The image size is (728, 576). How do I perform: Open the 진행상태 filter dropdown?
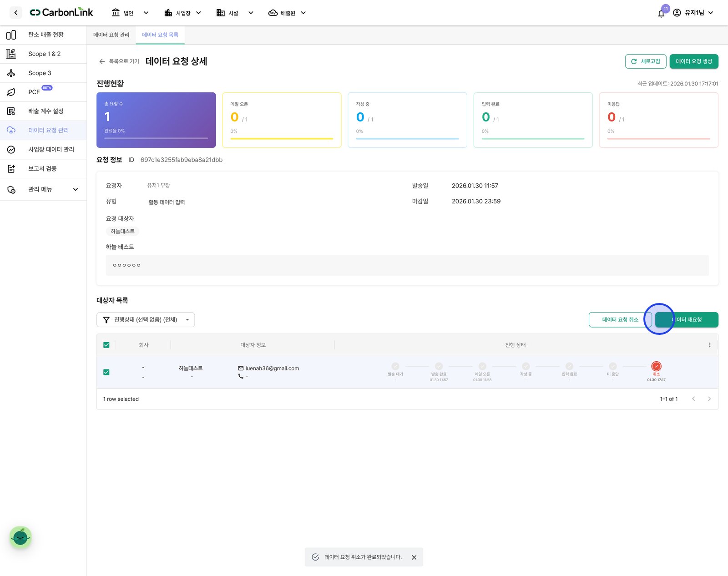point(146,320)
